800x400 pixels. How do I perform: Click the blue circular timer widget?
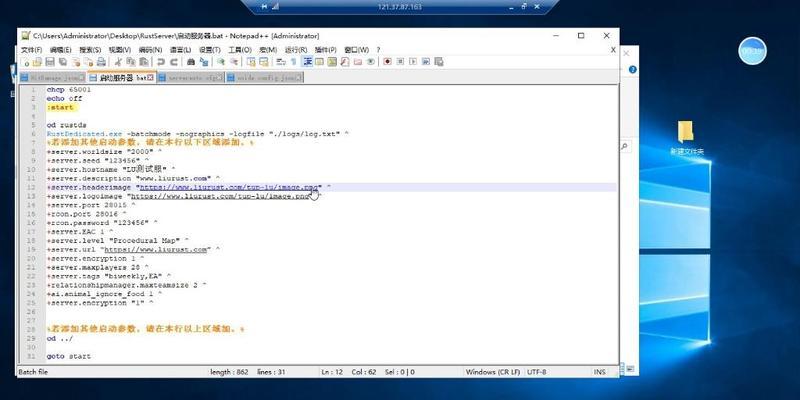(x=752, y=51)
